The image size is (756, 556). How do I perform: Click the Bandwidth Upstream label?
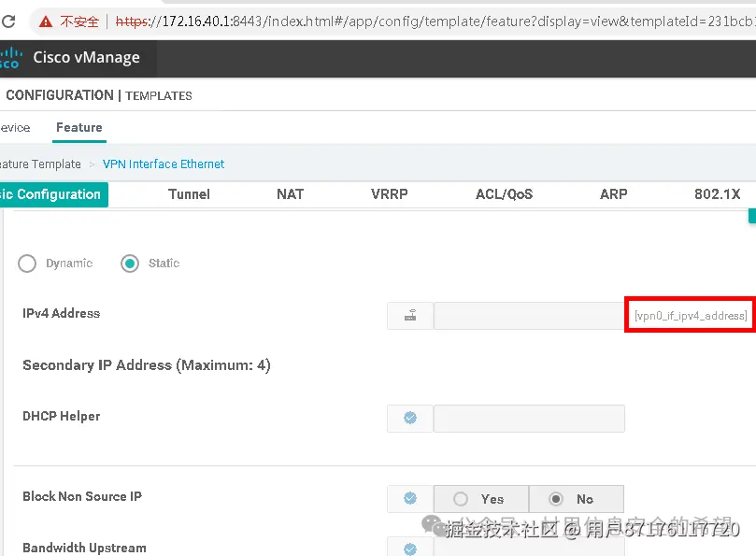click(84, 548)
